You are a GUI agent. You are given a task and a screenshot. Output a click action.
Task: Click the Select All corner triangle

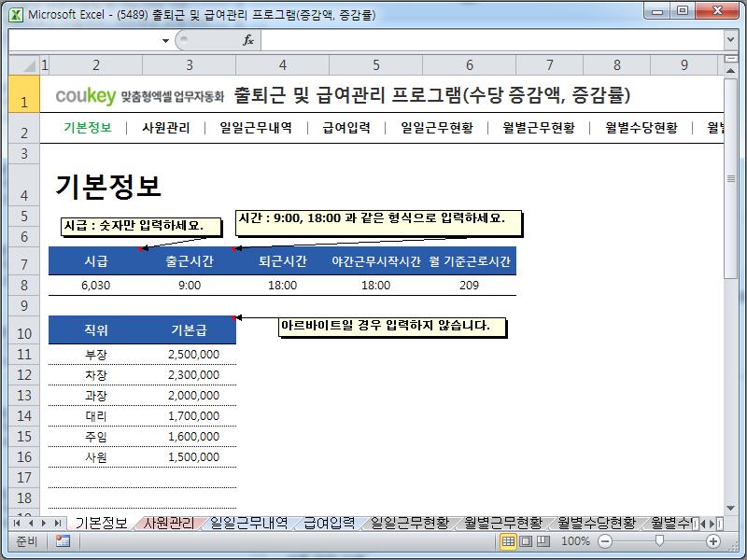[29, 65]
